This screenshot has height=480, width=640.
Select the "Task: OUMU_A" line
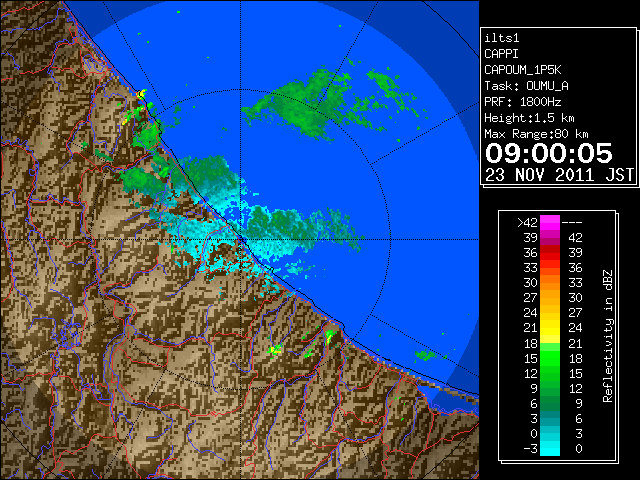click(526, 86)
